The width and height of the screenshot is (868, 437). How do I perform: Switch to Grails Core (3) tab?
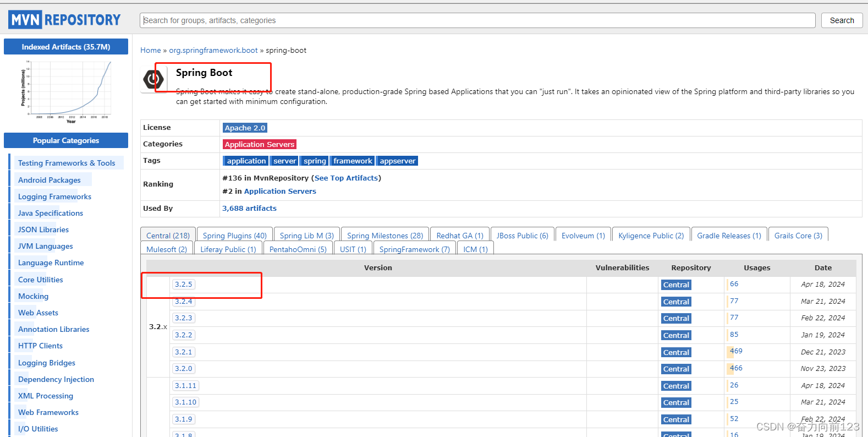tap(798, 235)
